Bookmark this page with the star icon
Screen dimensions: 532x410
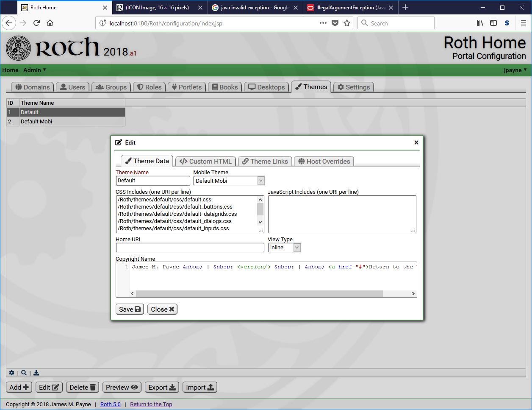(x=347, y=23)
